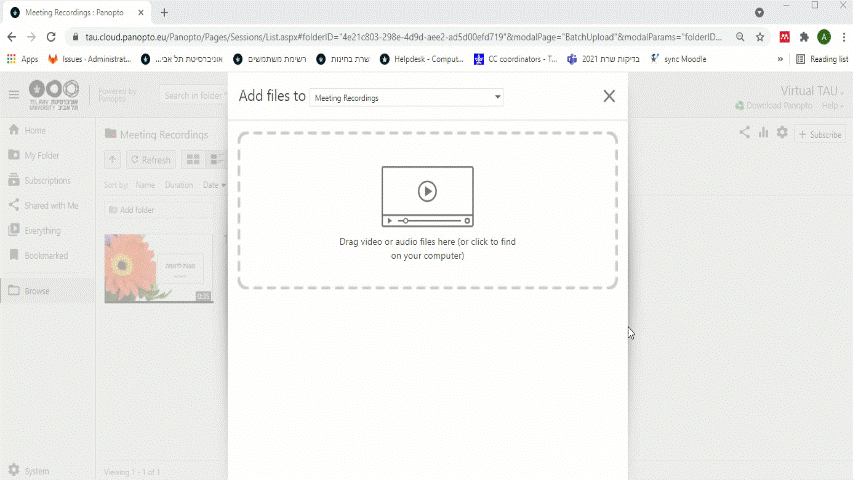Open the Meeting Recordings folder dropdown
The image size is (853, 480).
pyautogui.click(x=406, y=97)
